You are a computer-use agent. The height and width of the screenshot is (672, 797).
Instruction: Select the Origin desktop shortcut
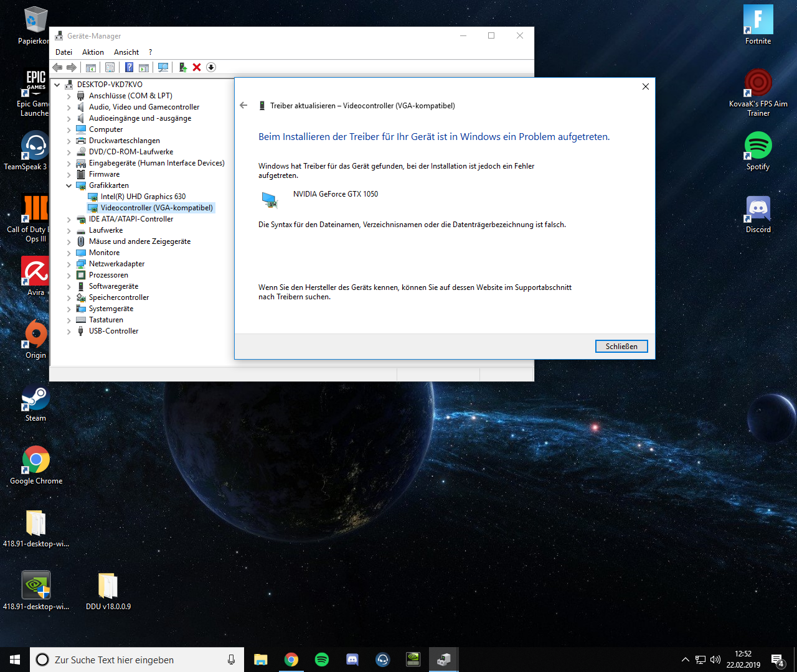tap(35, 340)
